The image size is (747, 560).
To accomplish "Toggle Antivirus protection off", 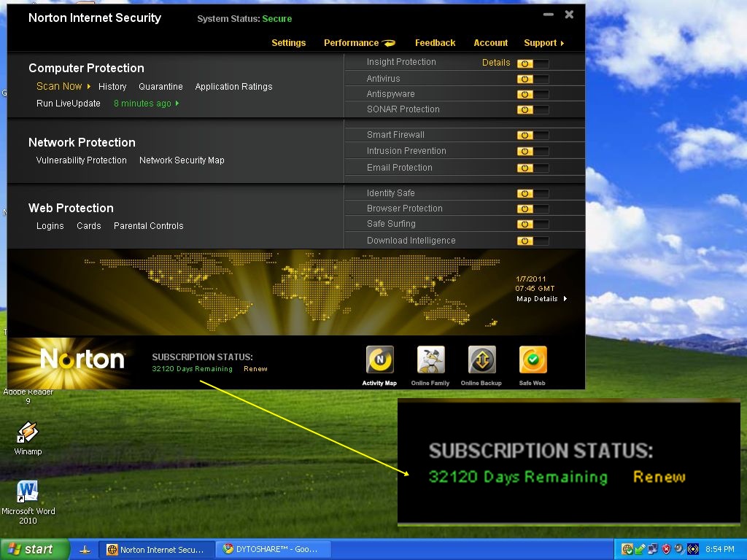I will [x=531, y=78].
